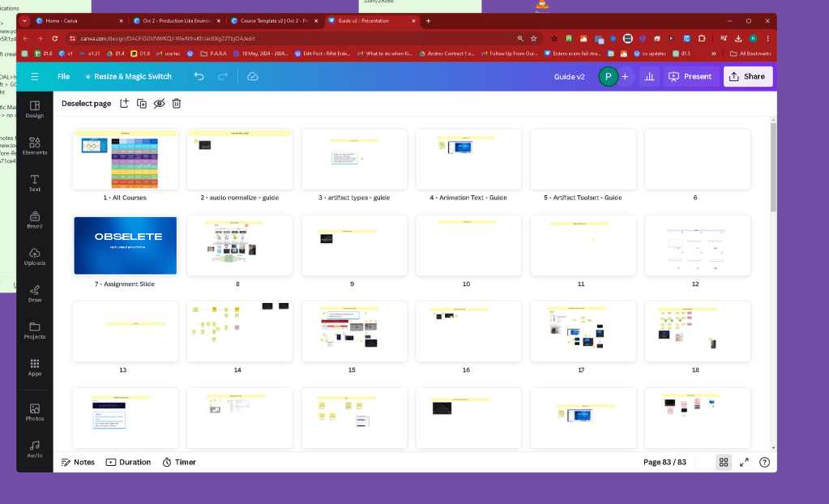Click the cloud save status icon
Viewport: 829px width, 504px height.
(x=253, y=77)
